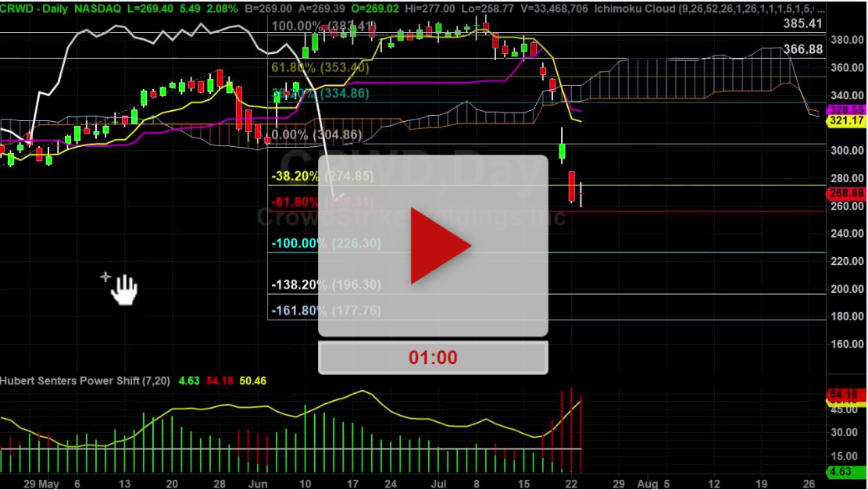Click the 385.41 price level label
The width and height of the screenshot is (868, 490).
point(802,23)
